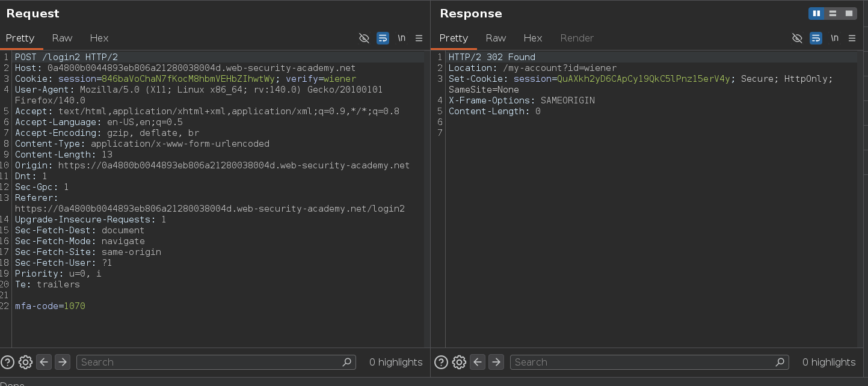This screenshot has width=868, height=386.
Task: Click 'X-Frame-Options: SAMEORIGIN' header
Action: pyautogui.click(x=522, y=100)
